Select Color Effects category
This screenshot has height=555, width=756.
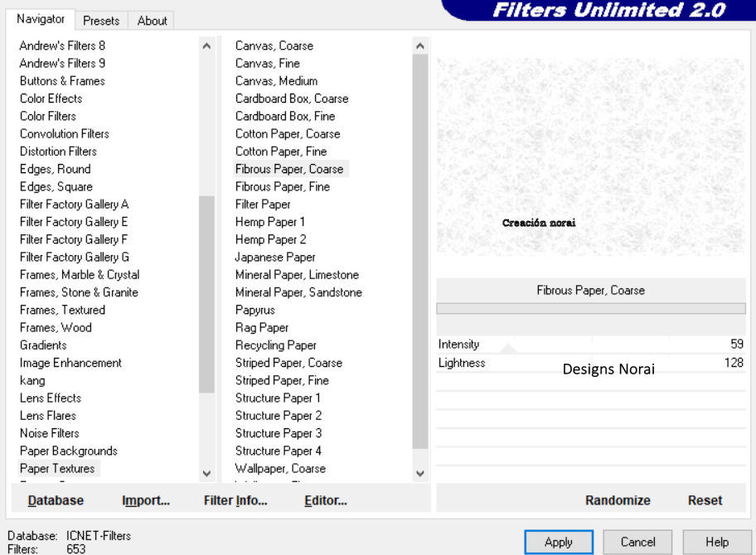click(51, 99)
